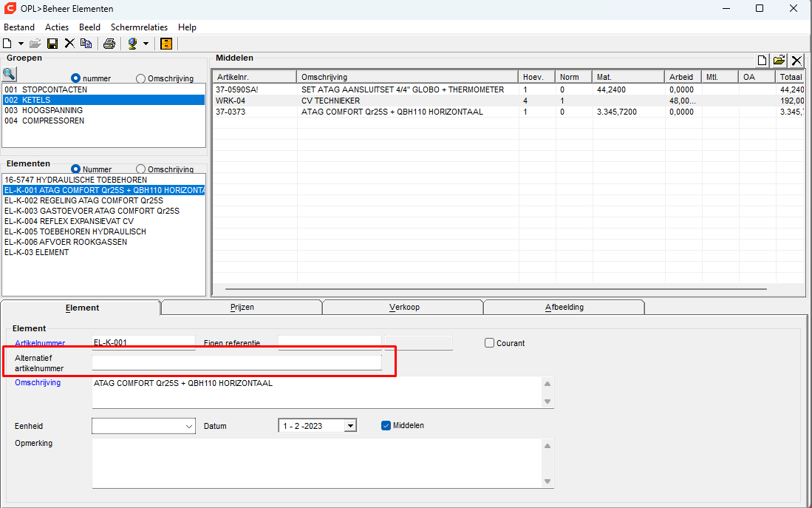Select element EL-K-006 AFVOER ROOKGASSEN

[x=103, y=242]
